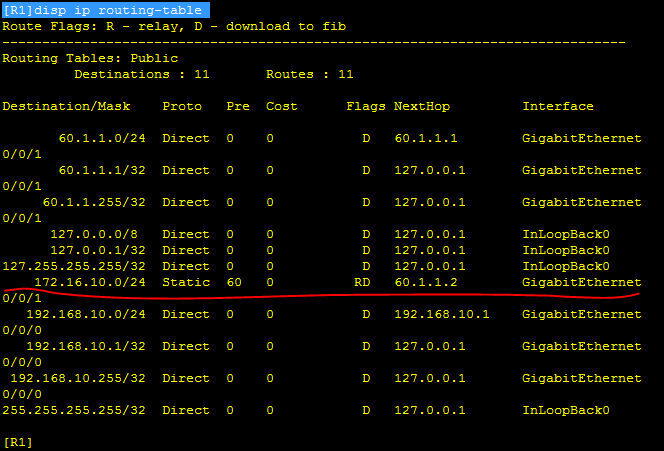Click the [R1] prompt at the bottom
The width and height of the screenshot is (664, 451).
pos(18,443)
